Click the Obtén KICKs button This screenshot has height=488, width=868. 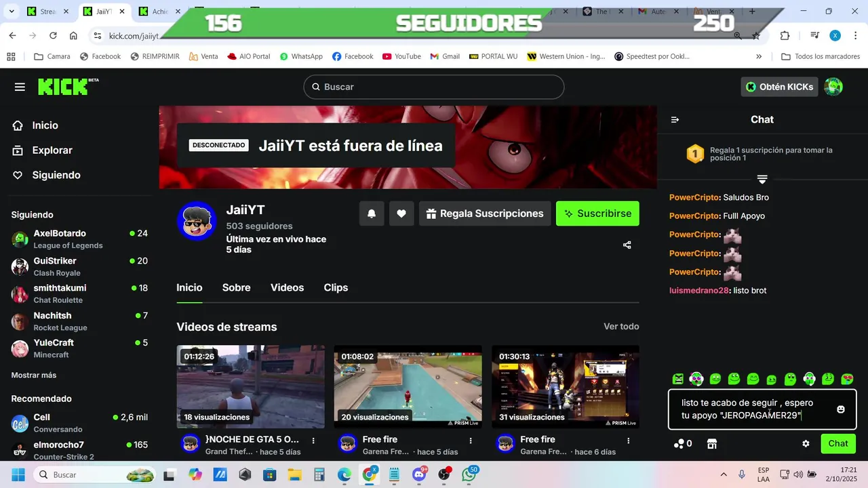click(x=779, y=87)
